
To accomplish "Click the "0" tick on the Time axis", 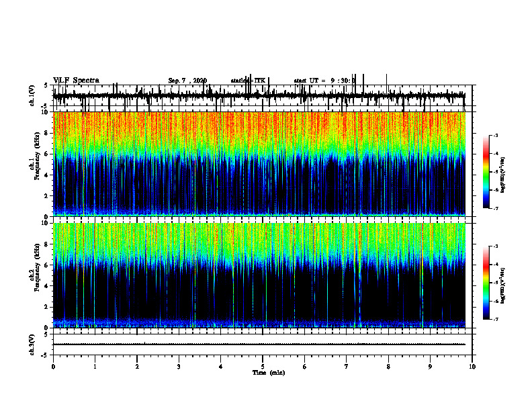I will (53, 367).
